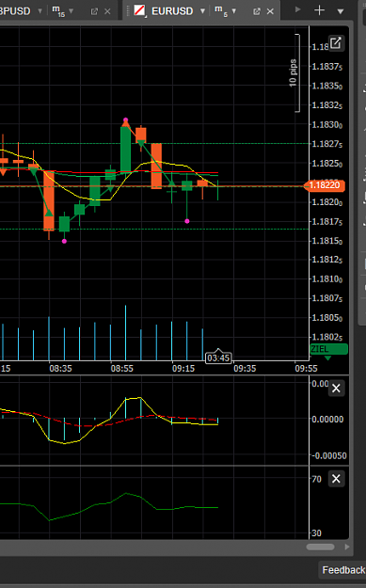Click the horizontal chart scrollbar thumb
366x588 pixels.
320,547
